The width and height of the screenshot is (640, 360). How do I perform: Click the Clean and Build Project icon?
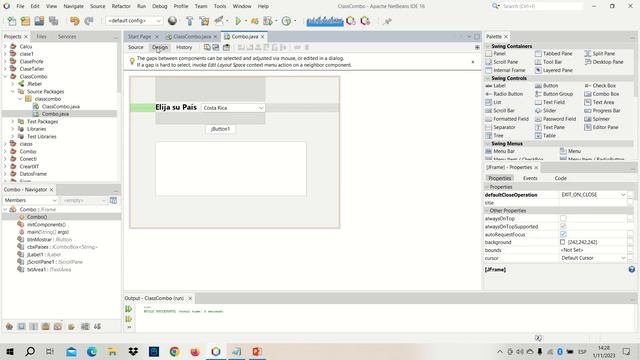(204, 21)
